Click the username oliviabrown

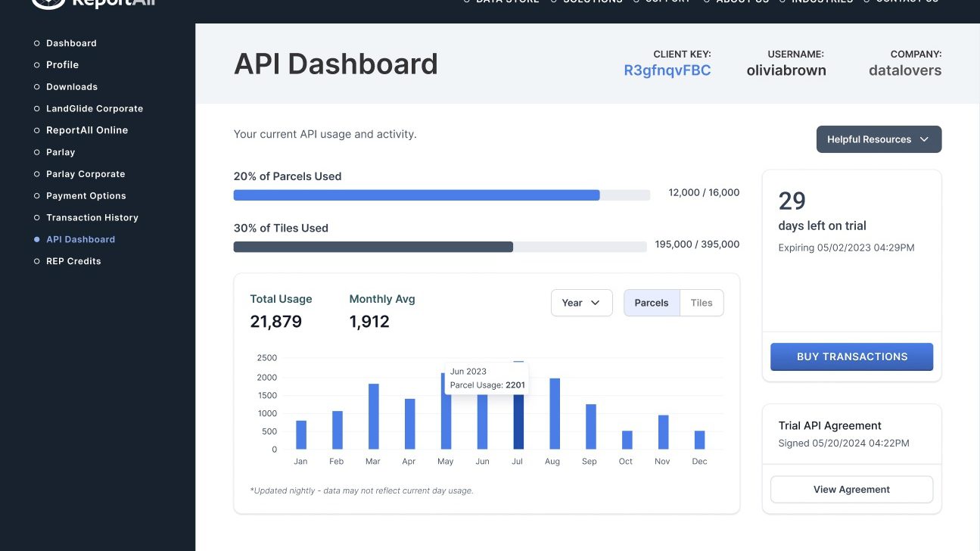click(x=786, y=70)
